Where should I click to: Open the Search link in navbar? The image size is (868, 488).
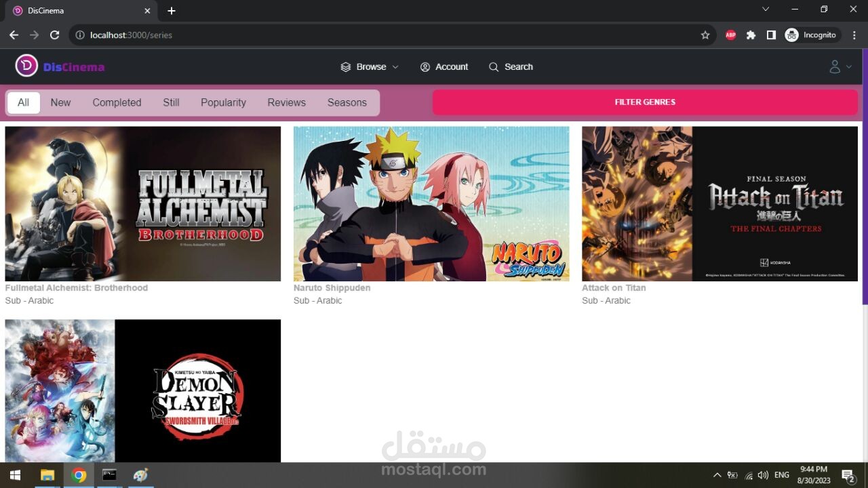[511, 66]
